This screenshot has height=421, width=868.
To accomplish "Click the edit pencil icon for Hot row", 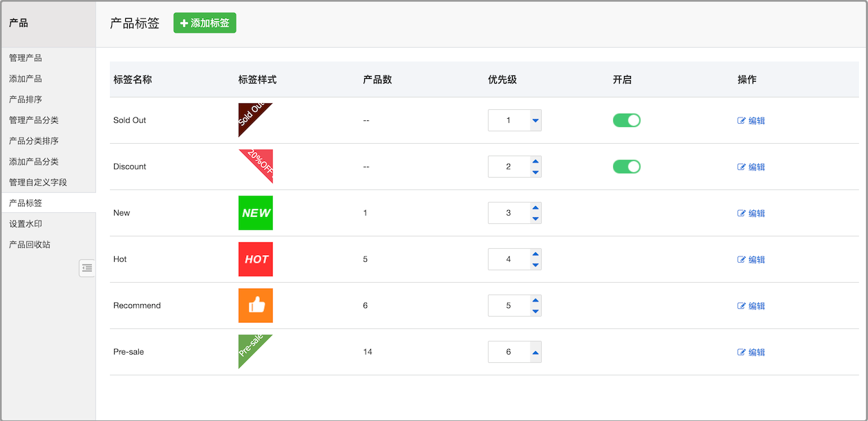I will pyautogui.click(x=742, y=259).
